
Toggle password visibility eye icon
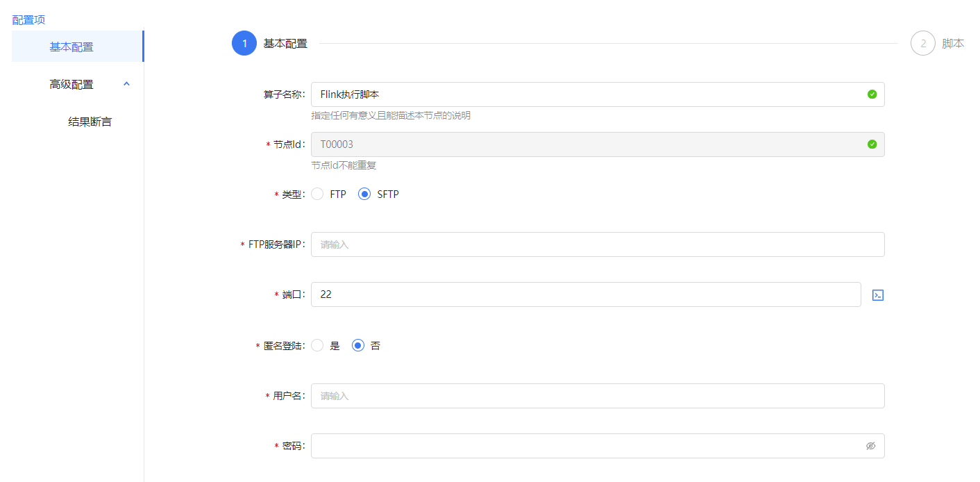pos(870,446)
